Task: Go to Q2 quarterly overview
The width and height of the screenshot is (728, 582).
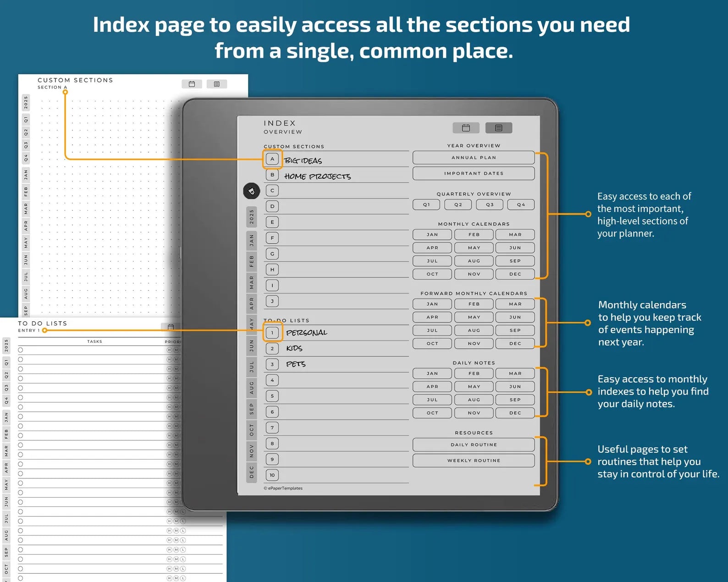Action: point(458,205)
